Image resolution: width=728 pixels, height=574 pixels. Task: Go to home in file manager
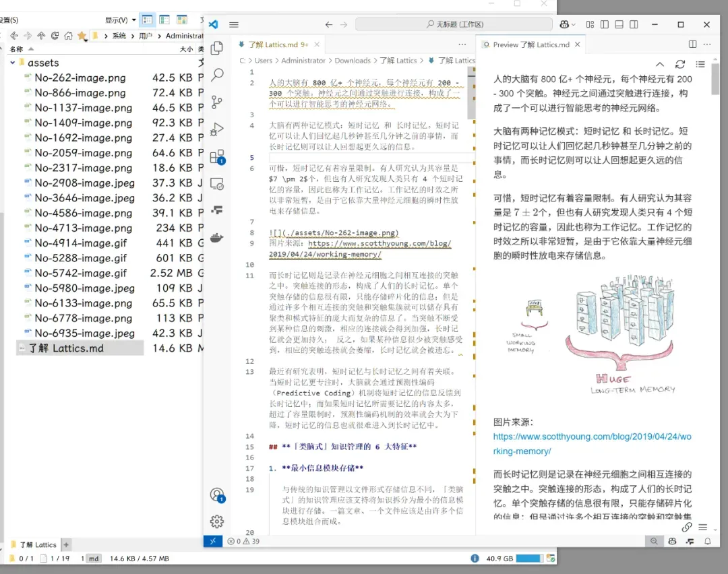[68, 36]
